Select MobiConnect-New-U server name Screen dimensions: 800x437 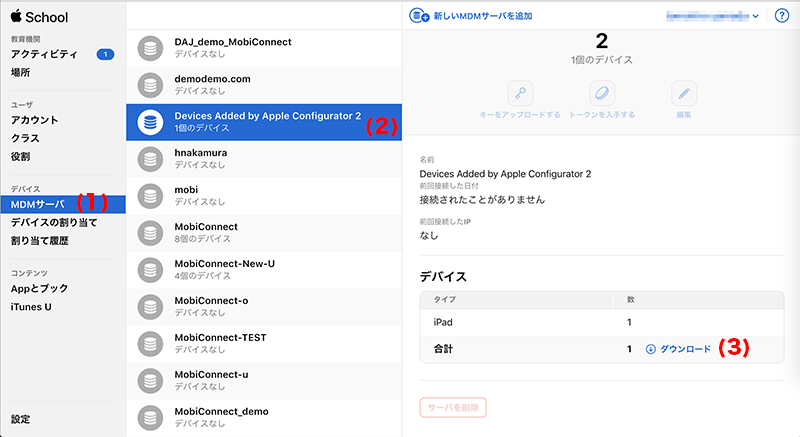(x=224, y=264)
